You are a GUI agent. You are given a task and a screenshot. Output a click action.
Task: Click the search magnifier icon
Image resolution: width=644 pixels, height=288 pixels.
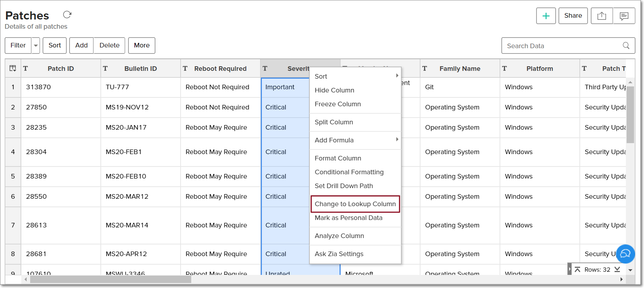click(626, 46)
